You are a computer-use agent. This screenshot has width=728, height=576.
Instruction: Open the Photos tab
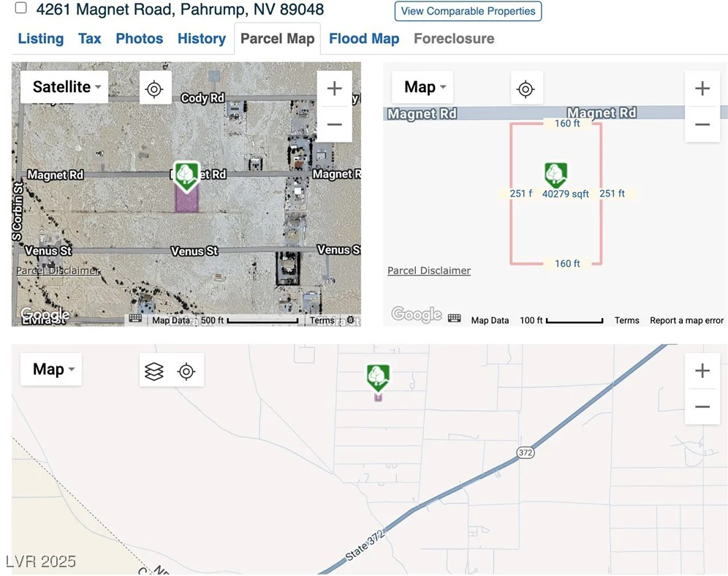(x=140, y=39)
